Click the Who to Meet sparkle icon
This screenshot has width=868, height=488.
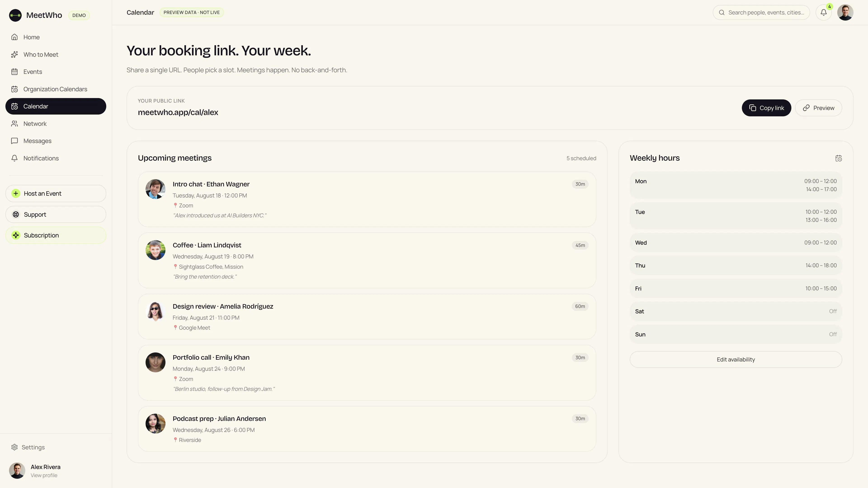pyautogui.click(x=14, y=54)
